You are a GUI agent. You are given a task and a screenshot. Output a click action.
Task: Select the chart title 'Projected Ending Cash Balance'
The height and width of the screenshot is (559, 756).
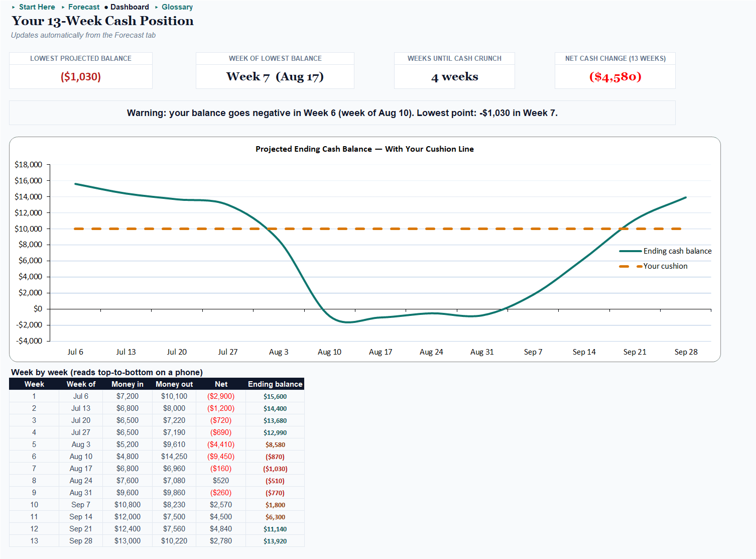[x=364, y=149]
